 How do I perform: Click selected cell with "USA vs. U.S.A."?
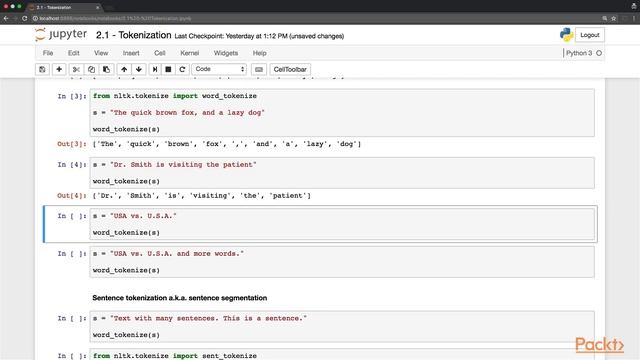click(342, 224)
